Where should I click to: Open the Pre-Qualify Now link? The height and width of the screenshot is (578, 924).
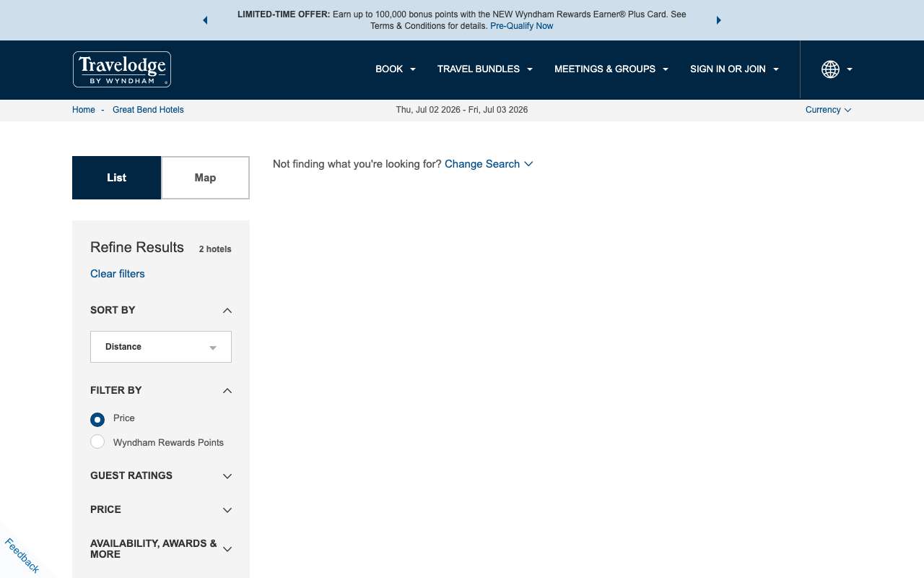(521, 26)
